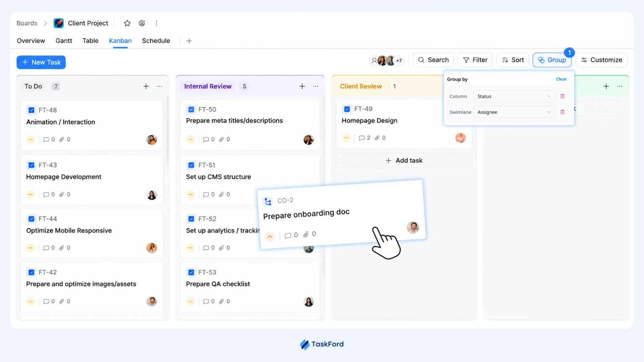Open the mention icon beside star
The image size is (644, 362).
click(142, 23)
